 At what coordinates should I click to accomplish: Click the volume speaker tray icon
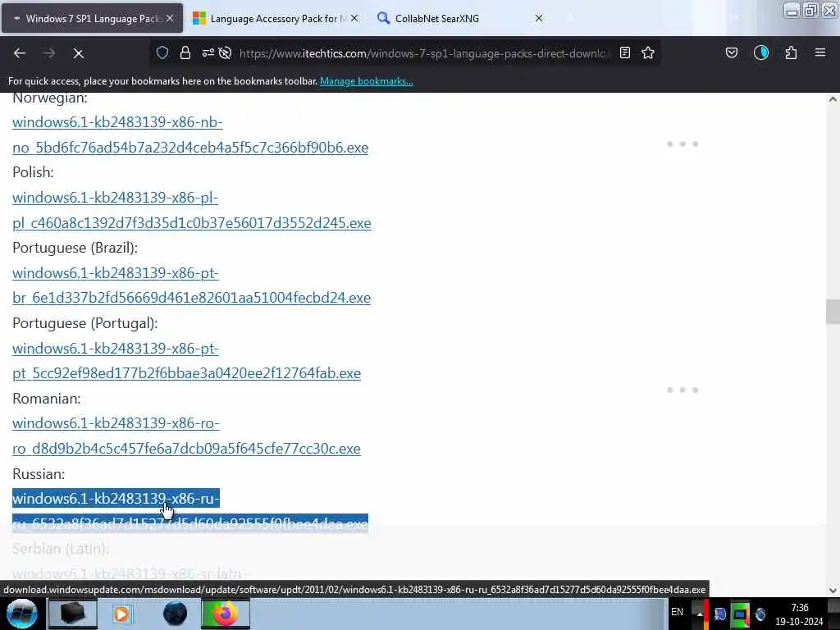760,614
